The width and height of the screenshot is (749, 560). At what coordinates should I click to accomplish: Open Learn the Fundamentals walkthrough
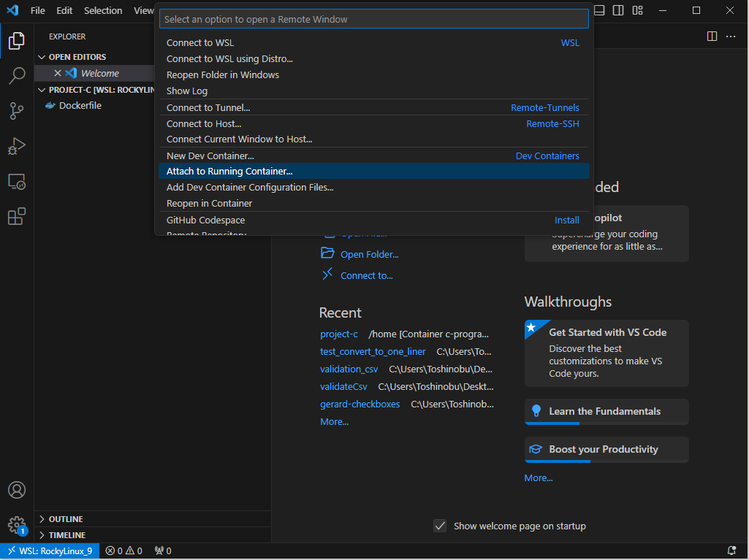pos(607,412)
